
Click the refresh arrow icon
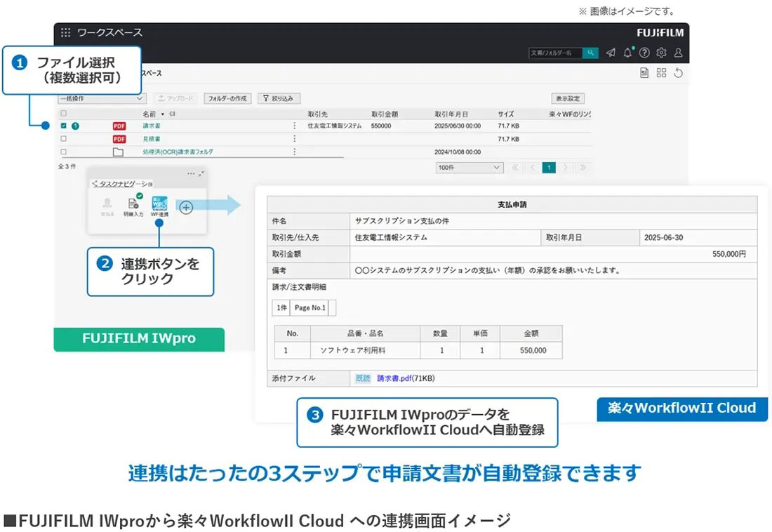click(679, 74)
